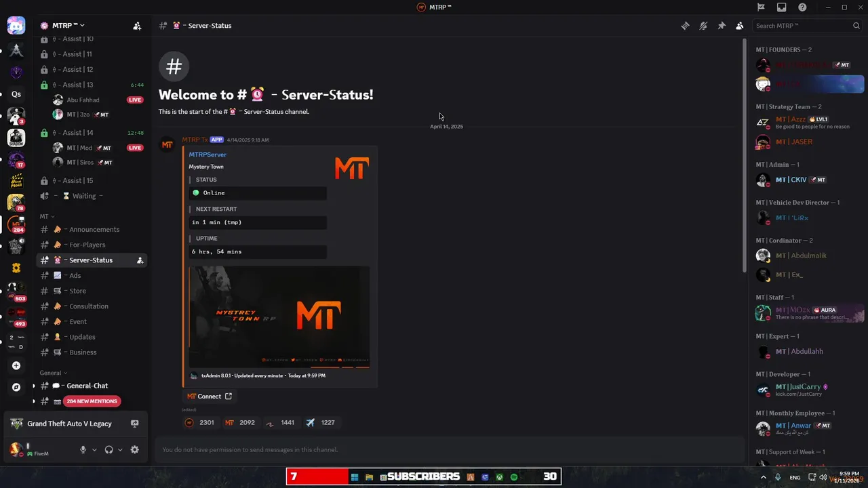Collapse the MT channel category
This screenshot has height=488, width=868.
click(47, 216)
